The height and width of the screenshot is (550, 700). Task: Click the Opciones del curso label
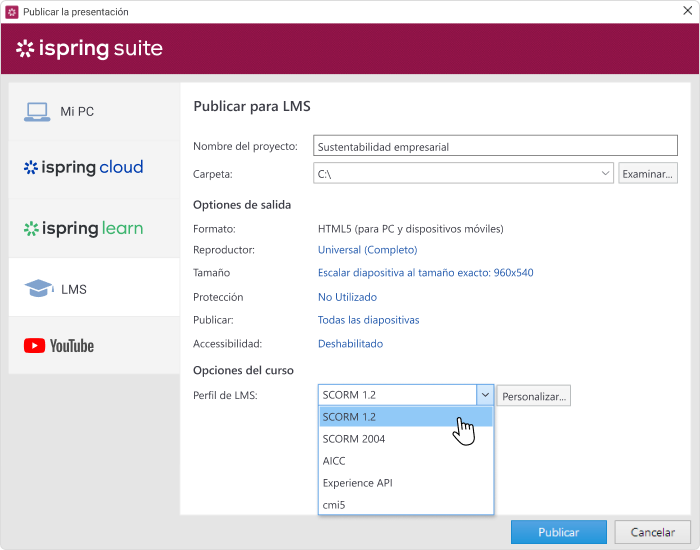coord(243,371)
